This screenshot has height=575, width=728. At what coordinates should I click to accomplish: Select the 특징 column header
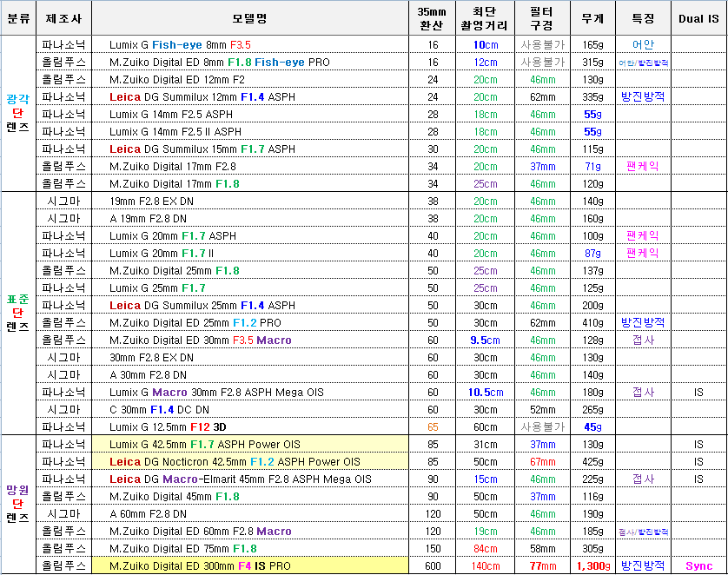tap(643, 18)
